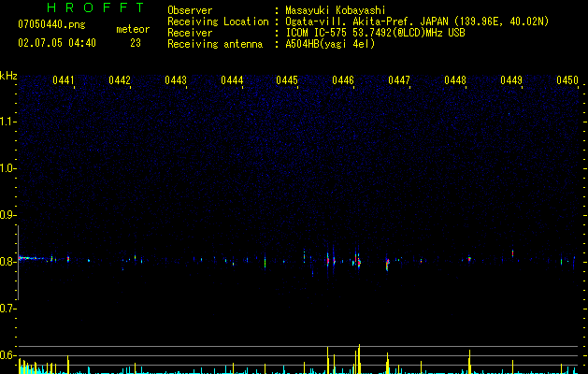
Task: Click the HROFFT title text
Action: 95,7
